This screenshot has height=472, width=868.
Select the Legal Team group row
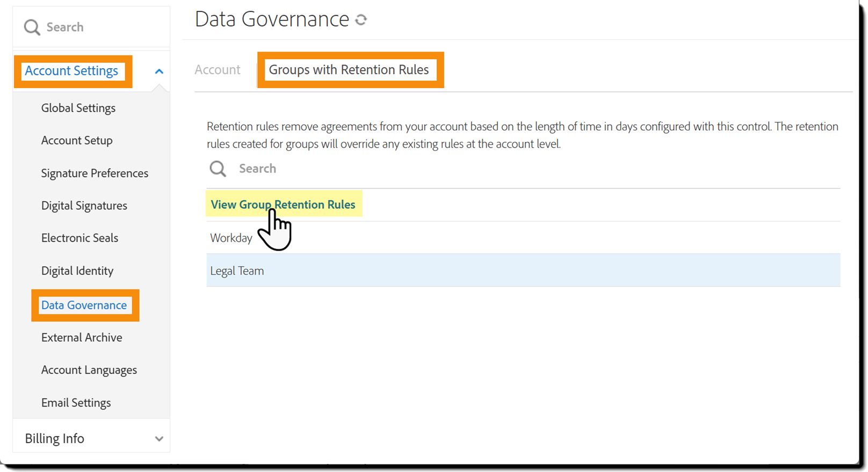[523, 271]
